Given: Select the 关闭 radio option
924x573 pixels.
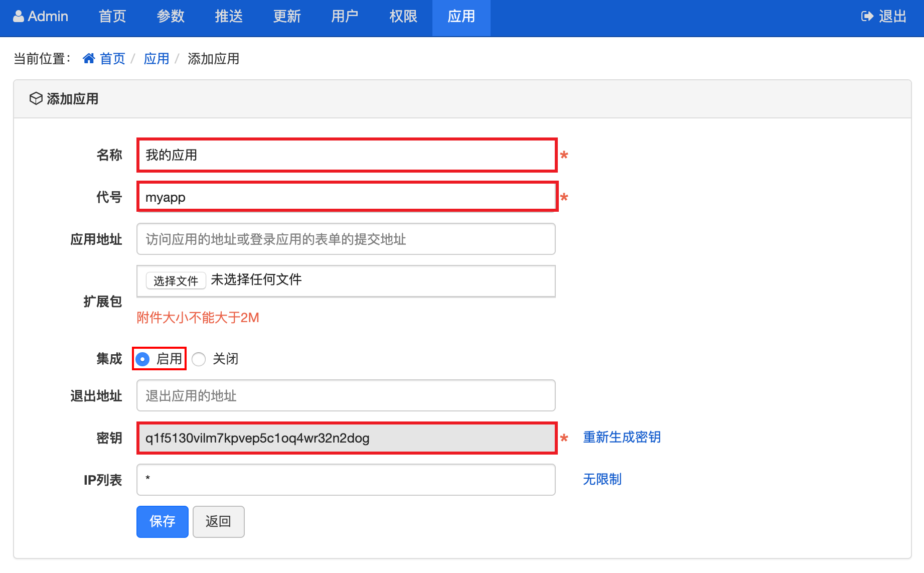Looking at the screenshot, I should pos(199,359).
